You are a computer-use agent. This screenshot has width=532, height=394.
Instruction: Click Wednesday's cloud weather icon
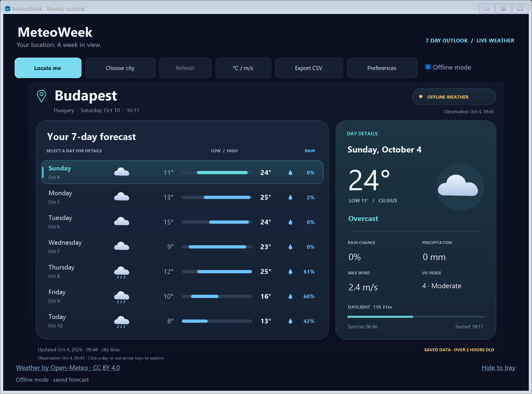click(122, 246)
